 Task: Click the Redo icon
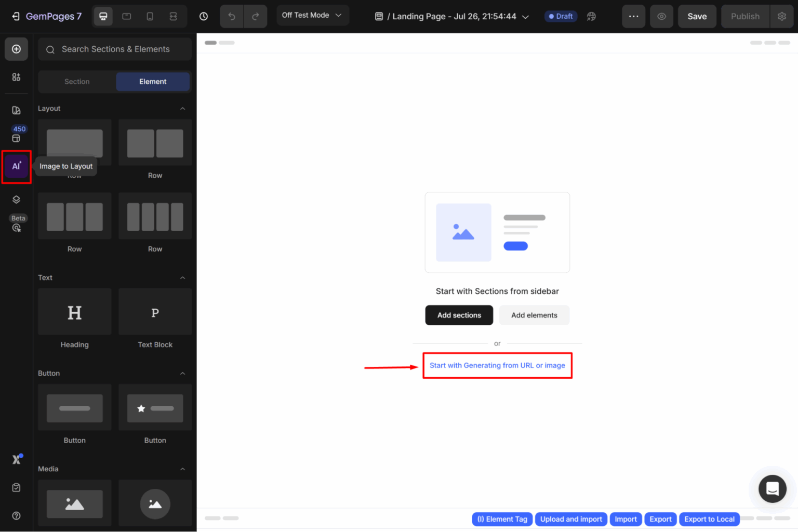pos(255,16)
